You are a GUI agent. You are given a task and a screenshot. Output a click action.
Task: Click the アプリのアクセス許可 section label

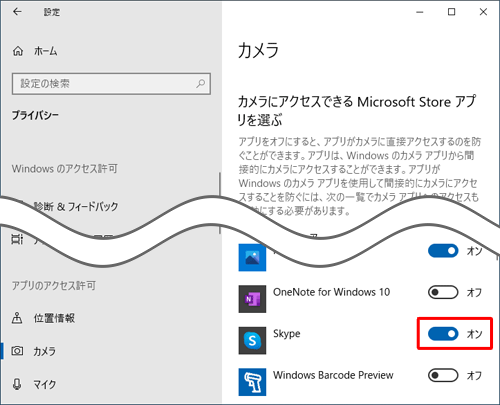tap(54, 286)
